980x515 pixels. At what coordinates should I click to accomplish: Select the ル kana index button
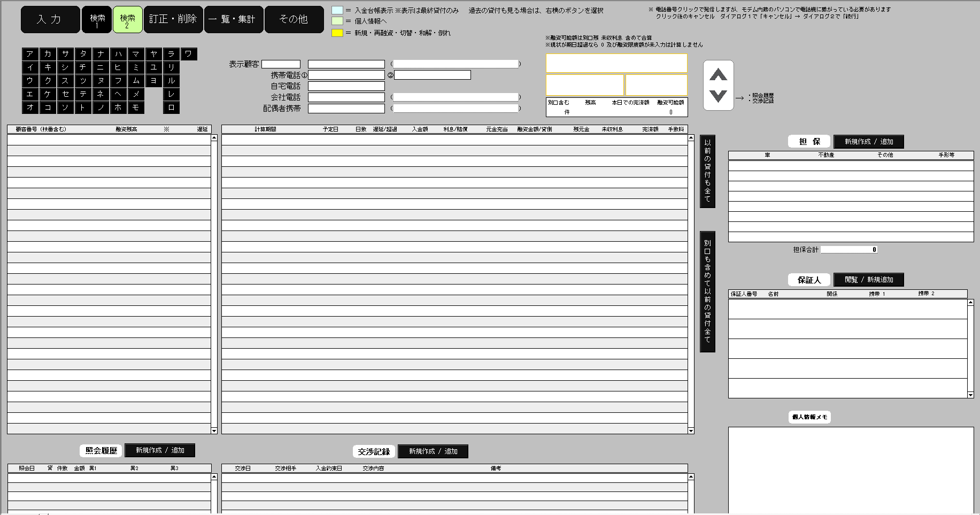(171, 81)
